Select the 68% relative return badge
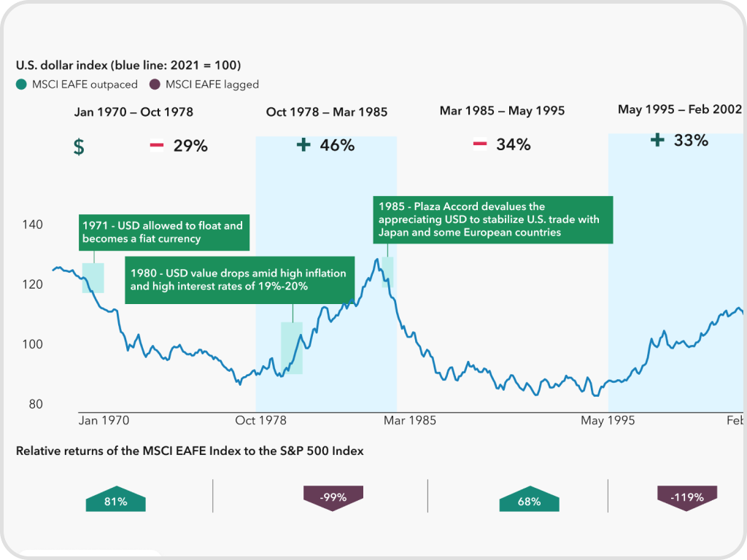This screenshot has height=560, width=747. (529, 501)
